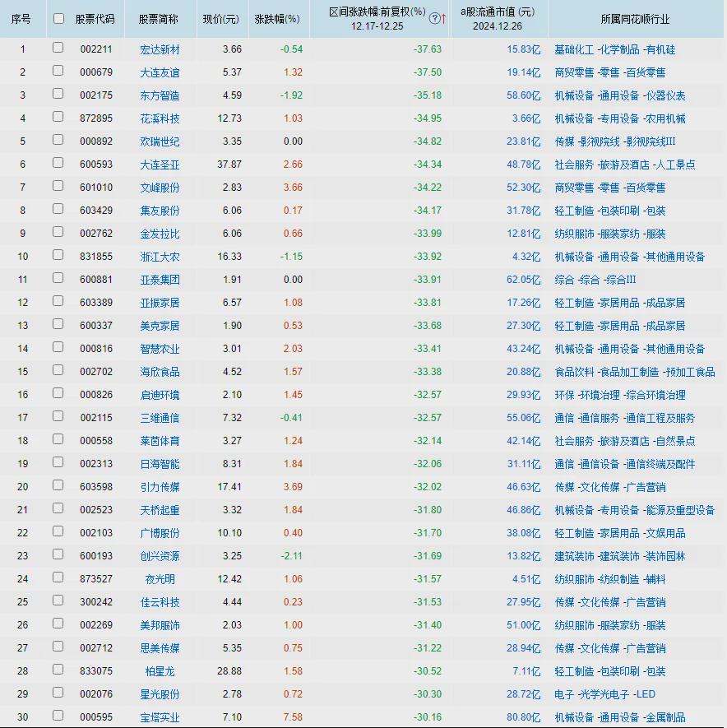
Task: Tick checkbox beside 000892 欢瑞世纪
Action: point(58,140)
